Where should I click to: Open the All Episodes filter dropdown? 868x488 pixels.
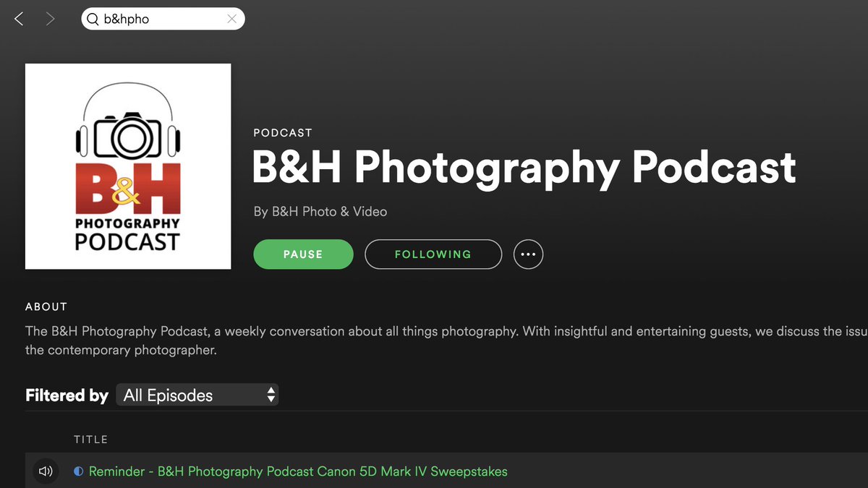(197, 395)
